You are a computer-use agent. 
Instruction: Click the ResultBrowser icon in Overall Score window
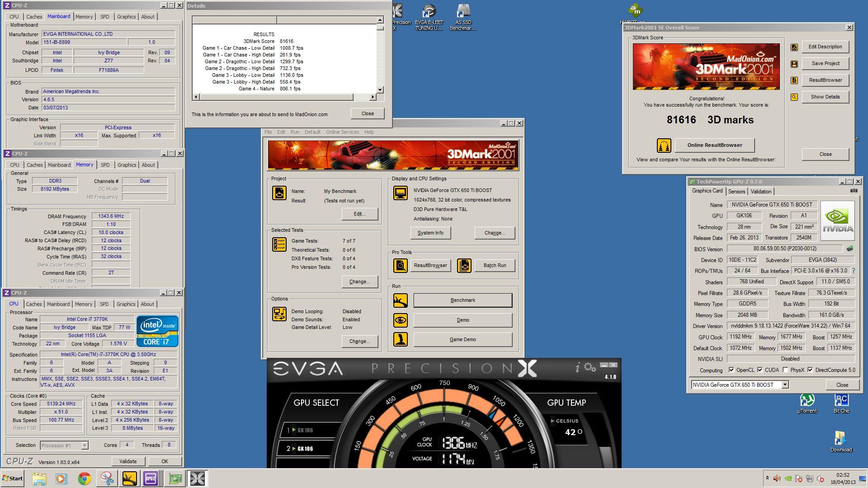[x=794, y=80]
